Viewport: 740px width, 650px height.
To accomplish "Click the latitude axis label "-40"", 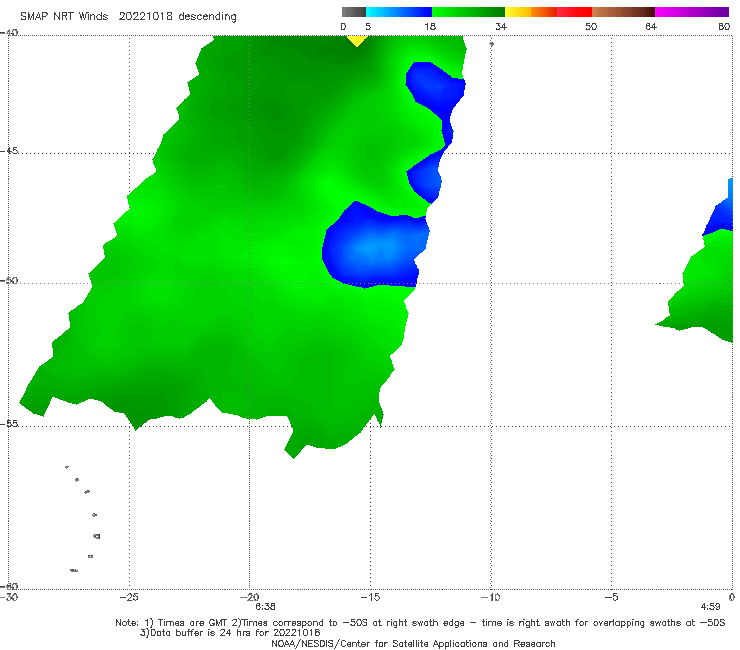I will 9,33.
